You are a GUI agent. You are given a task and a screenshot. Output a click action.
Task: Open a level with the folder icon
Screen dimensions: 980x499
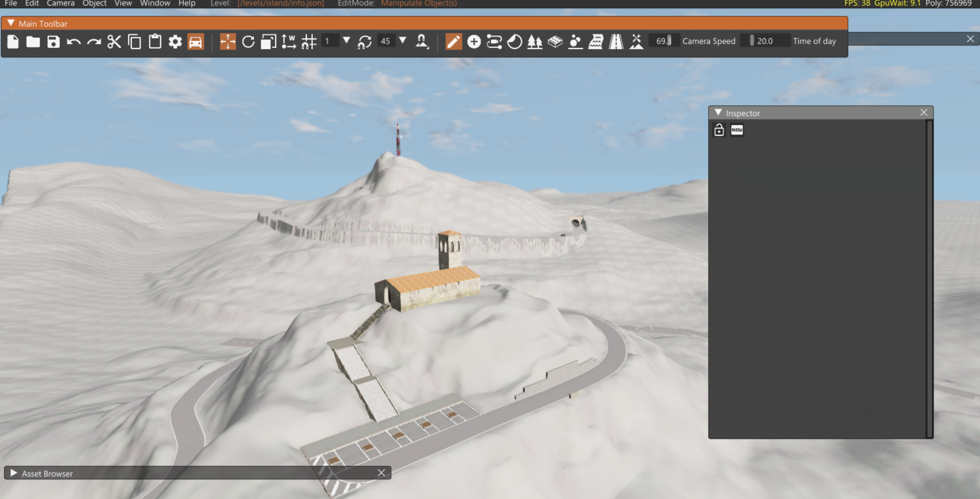tap(33, 41)
